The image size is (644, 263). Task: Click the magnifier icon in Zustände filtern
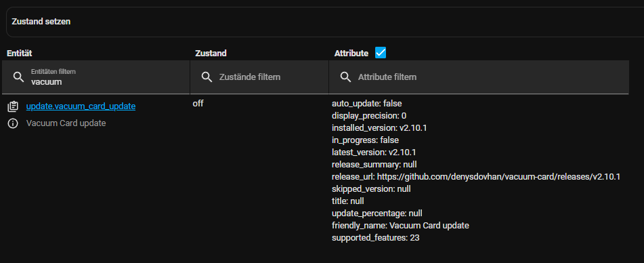pos(207,77)
